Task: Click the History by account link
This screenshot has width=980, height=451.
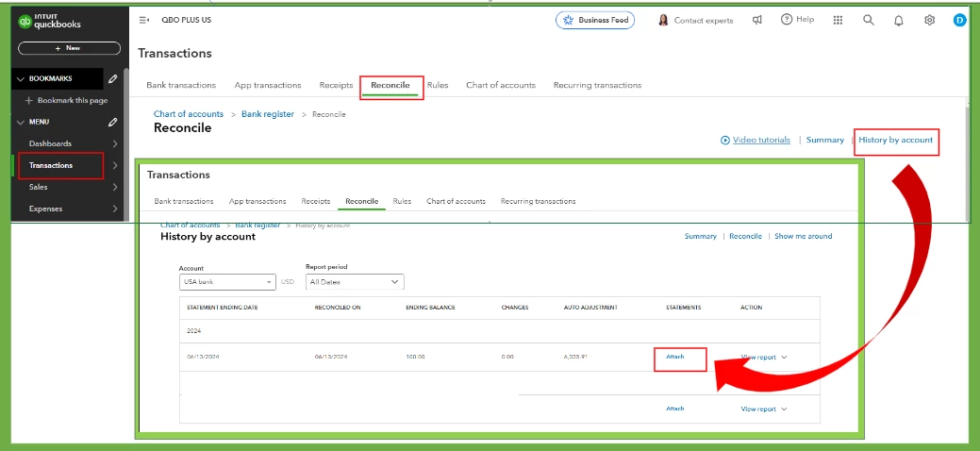Action: click(x=896, y=140)
